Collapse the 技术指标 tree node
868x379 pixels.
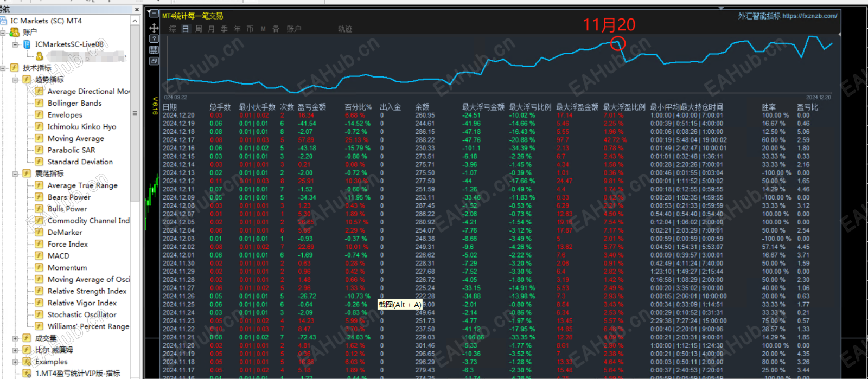[3, 68]
